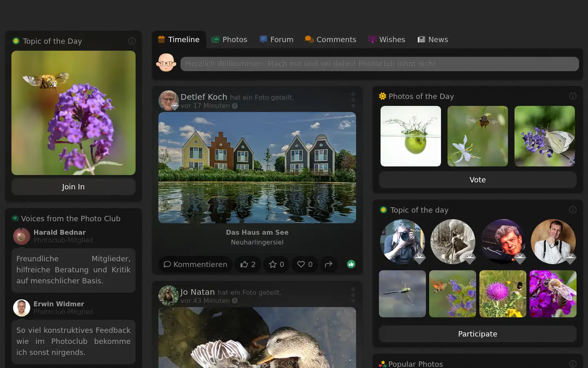Open three-dot menu on Jo Natan post
This screenshot has width=588, height=368.
pyautogui.click(x=353, y=295)
